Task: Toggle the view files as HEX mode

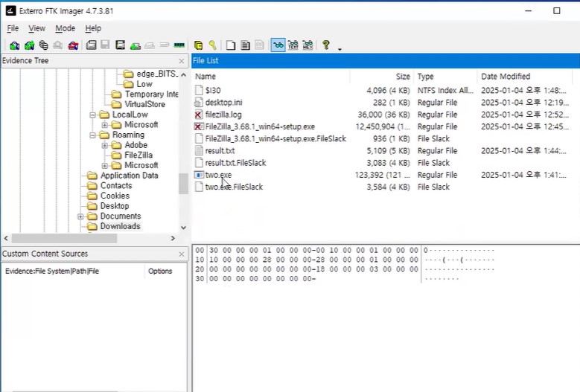Action: click(x=307, y=45)
